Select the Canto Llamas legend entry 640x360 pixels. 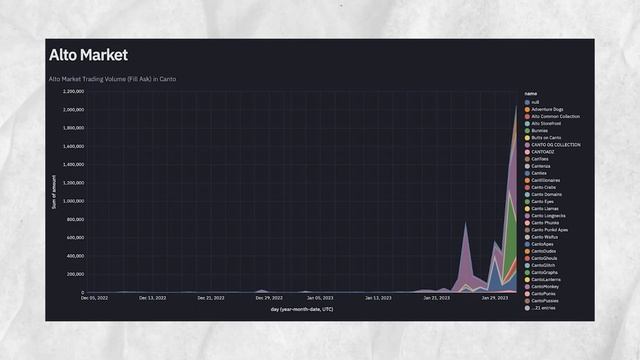click(541, 209)
